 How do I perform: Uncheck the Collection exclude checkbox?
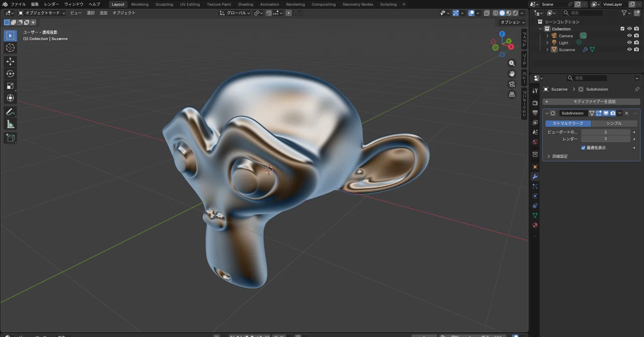pos(622,29)
